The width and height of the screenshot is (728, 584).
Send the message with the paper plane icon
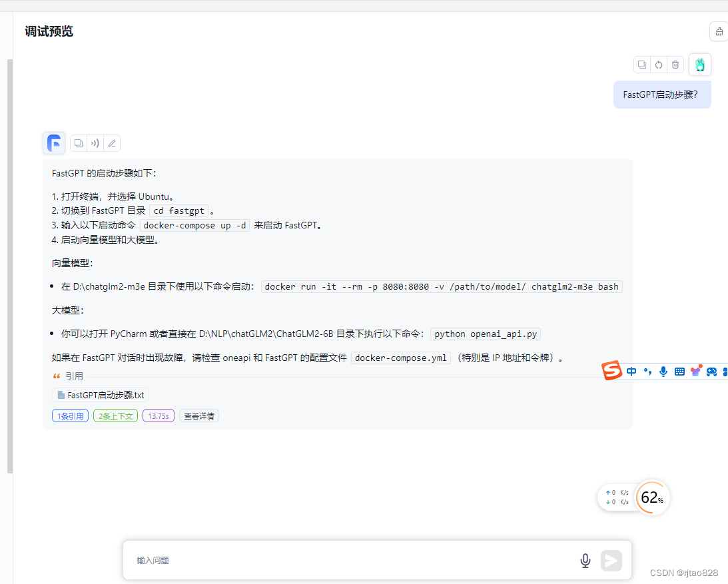click(611, 561)
